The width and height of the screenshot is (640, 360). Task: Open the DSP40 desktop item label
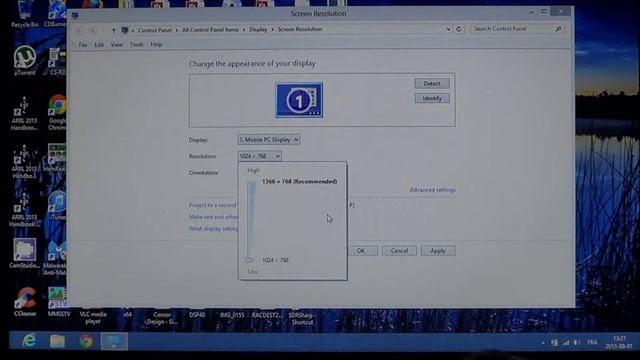coord(197,315)
